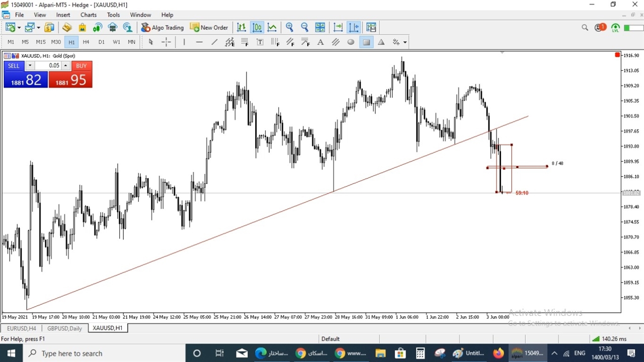Open the Insert menu
This screenshot has height=362, width=644.
pos(63,15)
